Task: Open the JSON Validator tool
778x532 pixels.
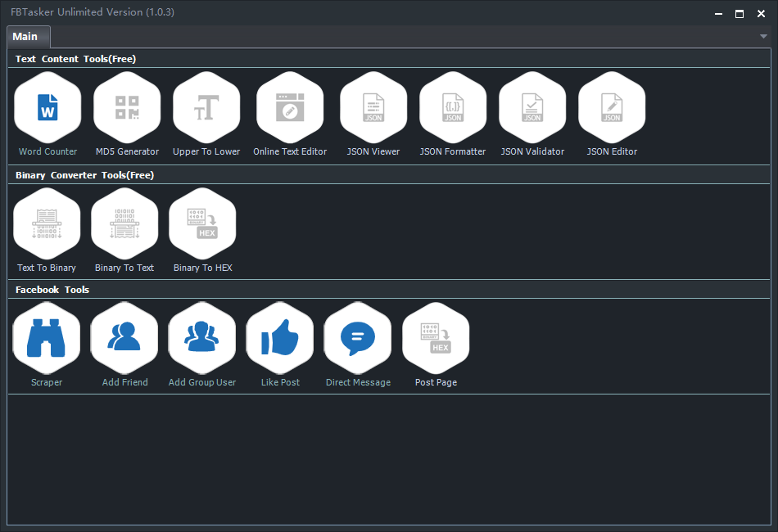Action: point(532,107)
